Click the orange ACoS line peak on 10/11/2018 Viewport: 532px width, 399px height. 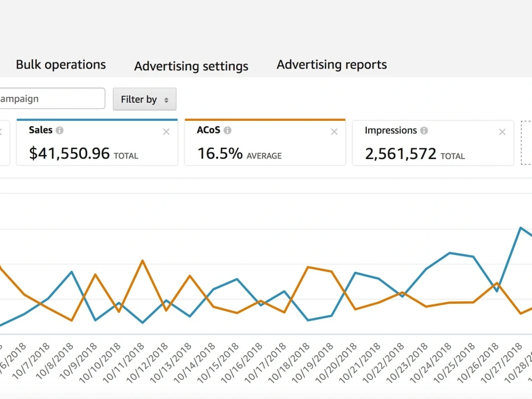[143, 261]
